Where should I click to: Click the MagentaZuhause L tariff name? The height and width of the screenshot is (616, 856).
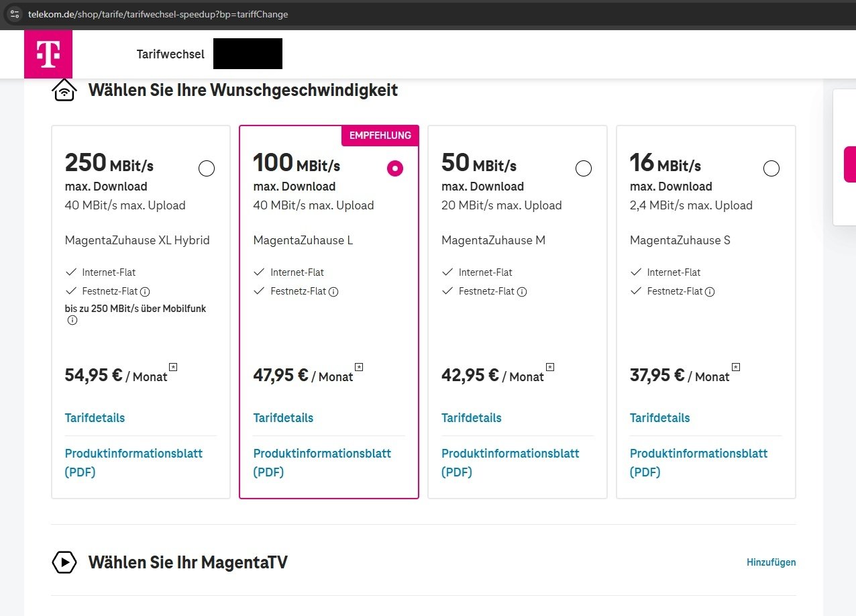[x=303, y=240]
